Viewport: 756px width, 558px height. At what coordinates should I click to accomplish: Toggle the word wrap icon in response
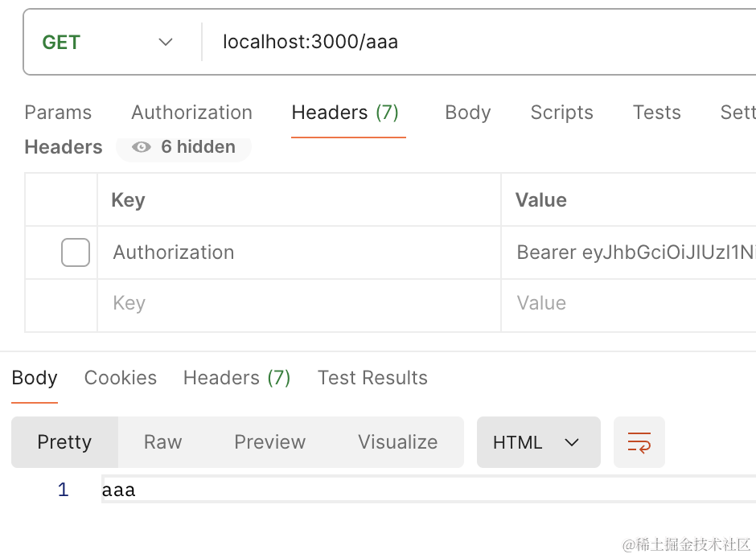pyautogui.click(x=639, y=442)
